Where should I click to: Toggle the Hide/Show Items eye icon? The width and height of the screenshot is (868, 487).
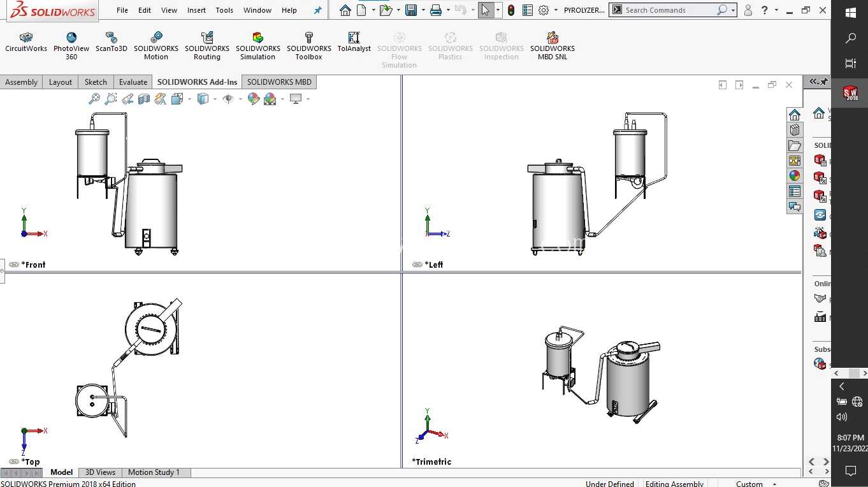tap(228, 99)
